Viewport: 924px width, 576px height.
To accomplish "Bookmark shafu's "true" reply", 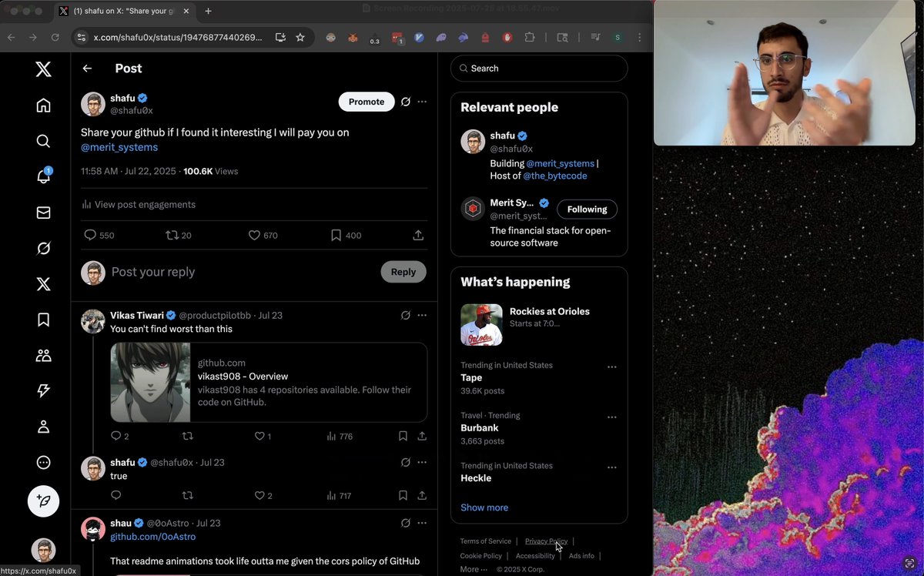I will point(403,495).
